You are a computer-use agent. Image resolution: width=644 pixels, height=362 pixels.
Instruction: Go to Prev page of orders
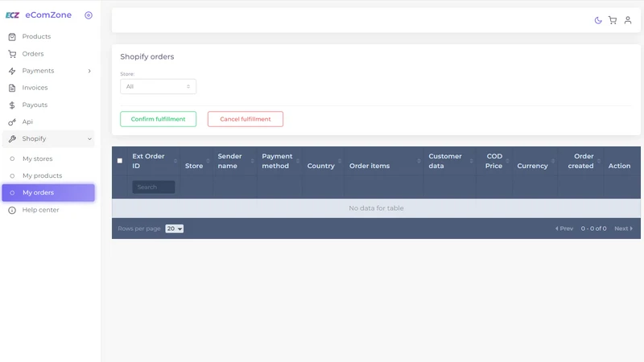click(x=564, y=228)
